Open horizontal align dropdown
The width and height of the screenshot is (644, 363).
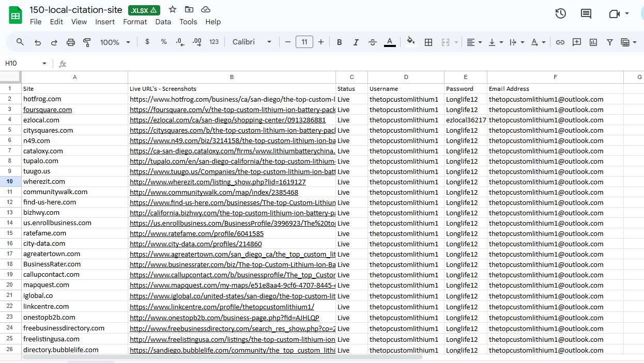coord(474,42)
